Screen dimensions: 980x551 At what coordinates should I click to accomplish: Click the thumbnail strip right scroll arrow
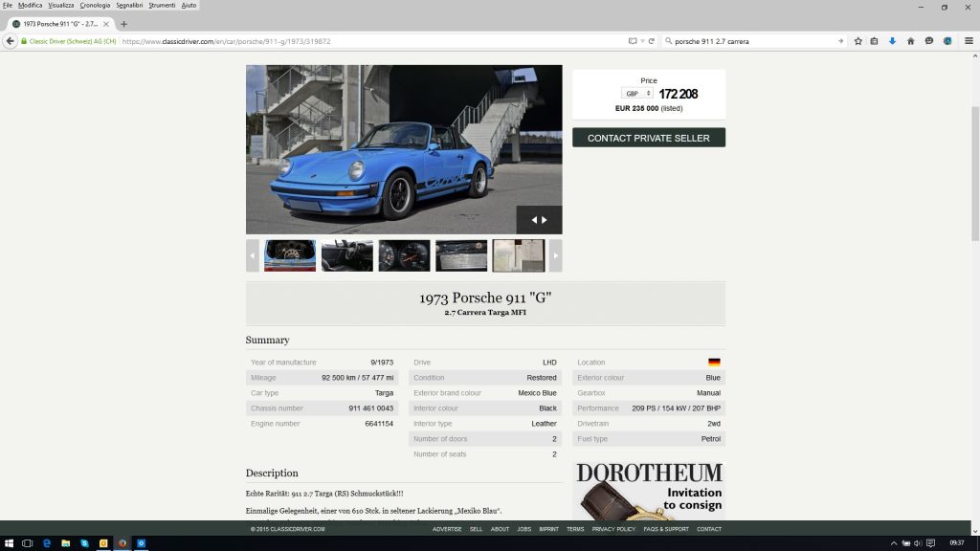[x=556, y=255]
